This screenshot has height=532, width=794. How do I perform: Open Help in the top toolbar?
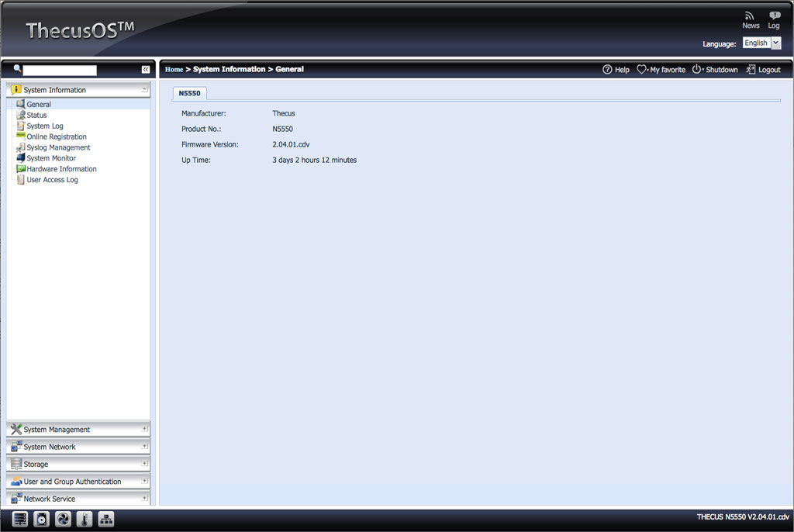click(616, 70)
